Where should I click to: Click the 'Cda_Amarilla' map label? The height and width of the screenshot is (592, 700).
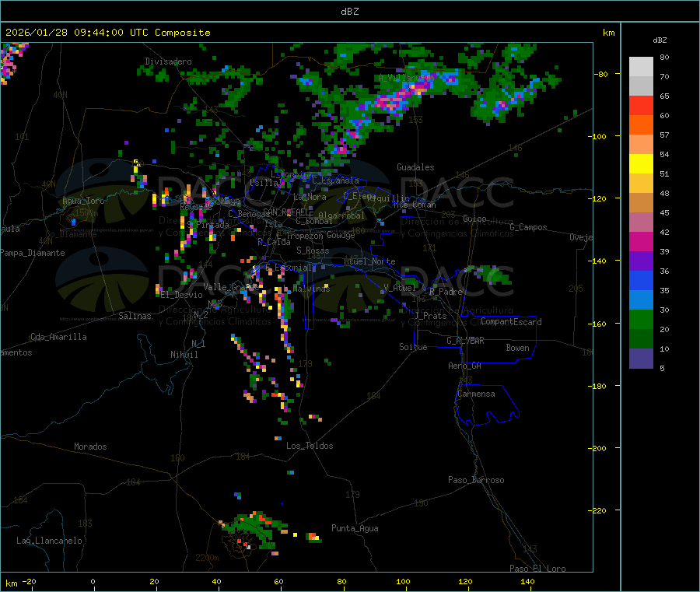(x=58, y=337)
